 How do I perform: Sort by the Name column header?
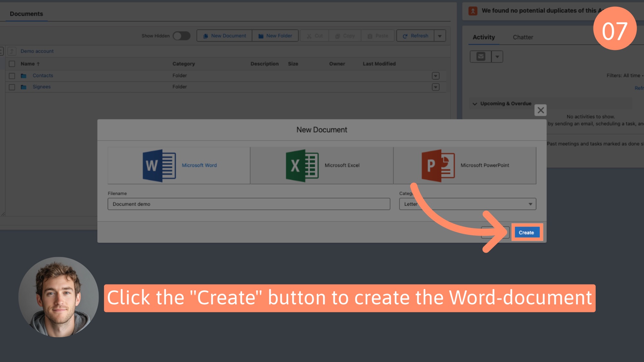(30, 64)
